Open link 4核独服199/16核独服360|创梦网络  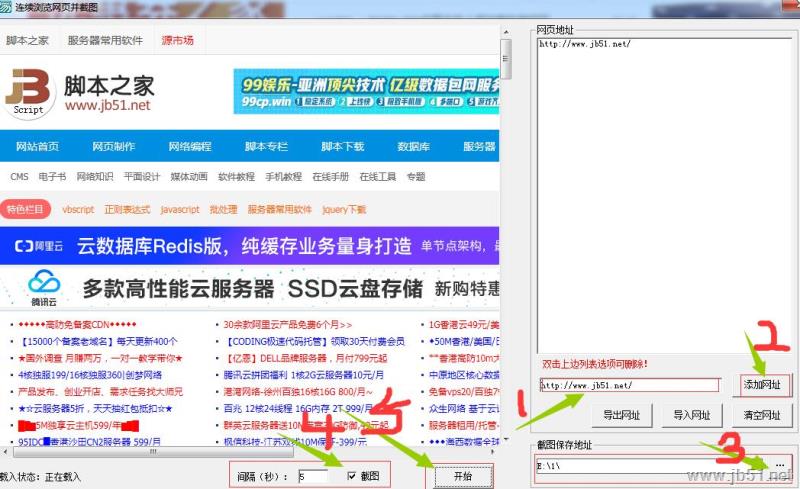(x=90, y=375)
